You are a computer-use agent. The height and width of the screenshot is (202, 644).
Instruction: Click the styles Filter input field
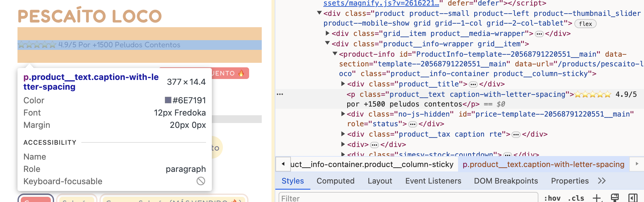tap(408, 198)
